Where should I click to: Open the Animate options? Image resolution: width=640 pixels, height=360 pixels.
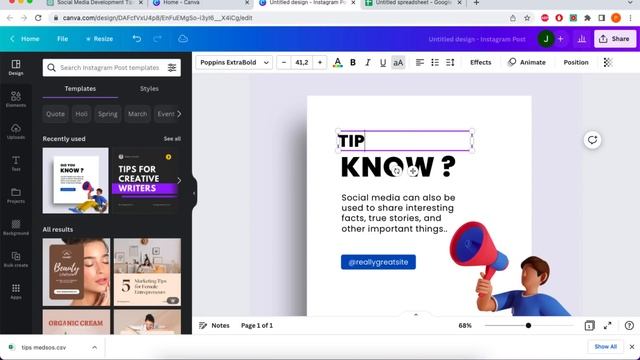(x=527, y=62)
